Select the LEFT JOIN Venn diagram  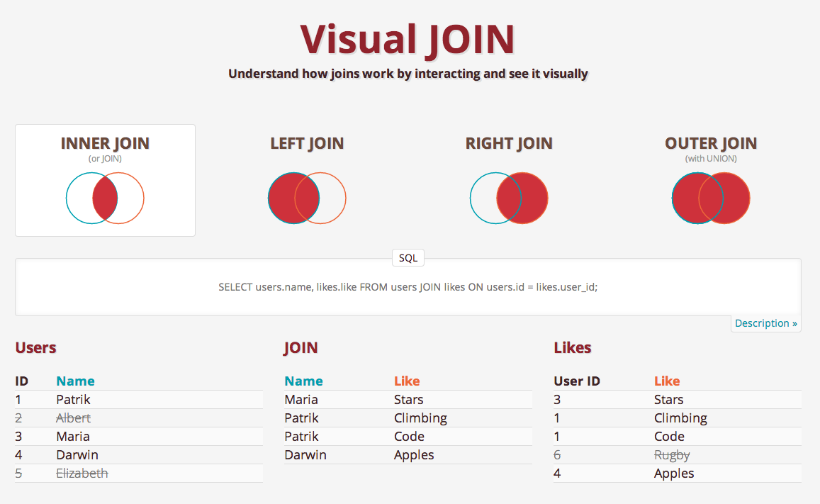307,198
